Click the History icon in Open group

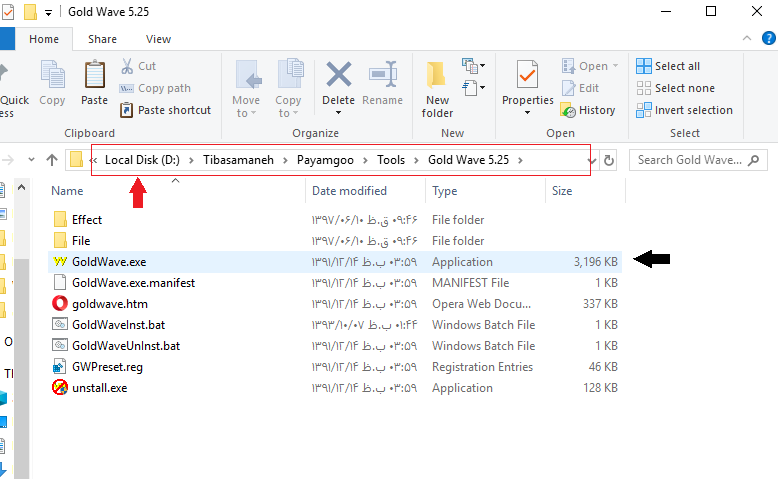569,110
